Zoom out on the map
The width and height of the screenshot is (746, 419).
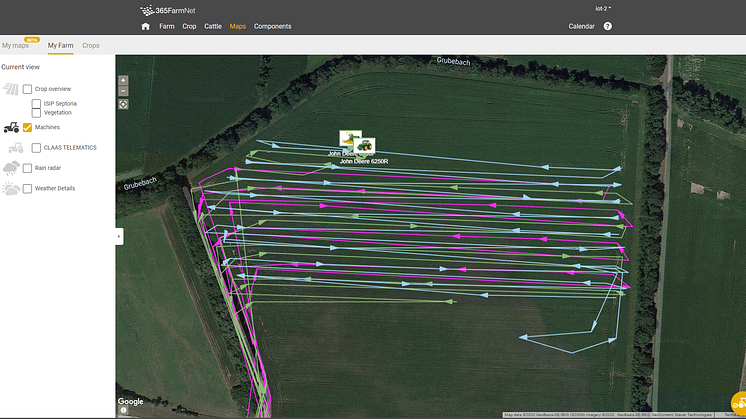click(123, 91)
